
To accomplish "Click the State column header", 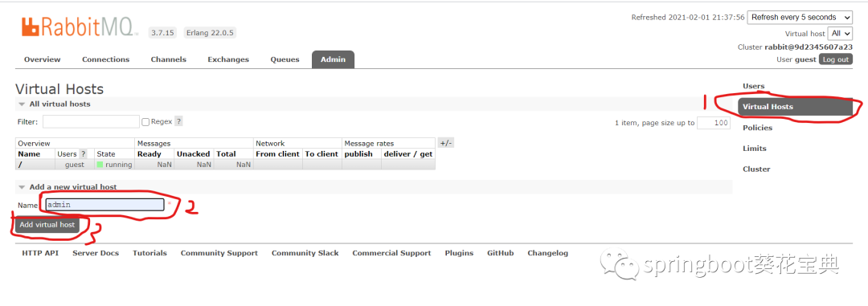I will [106, 154].
